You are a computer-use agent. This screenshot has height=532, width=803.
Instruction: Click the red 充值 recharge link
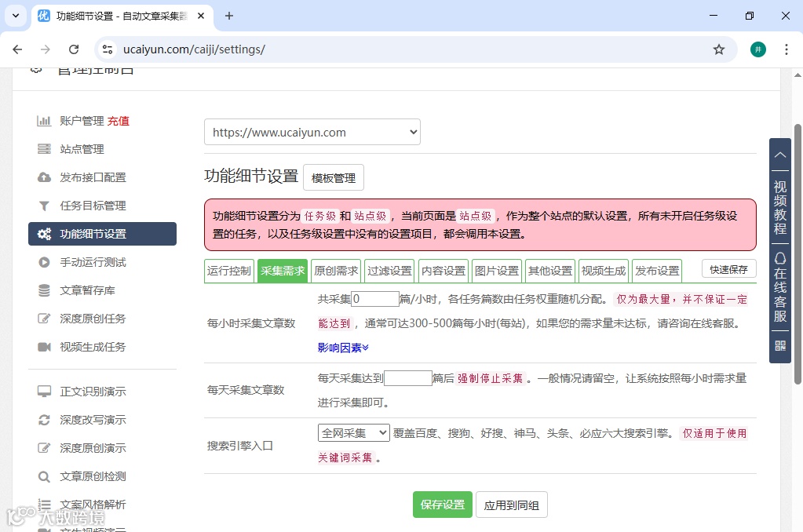(x=119, y=121)
